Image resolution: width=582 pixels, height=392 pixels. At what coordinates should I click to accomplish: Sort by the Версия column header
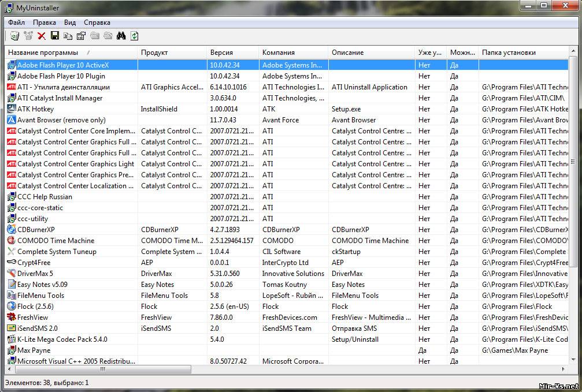pyautogui.click(x=233, y=53)
